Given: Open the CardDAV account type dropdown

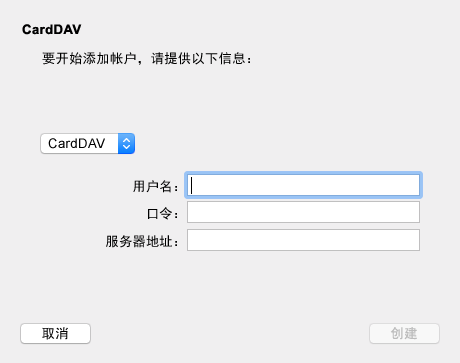Looking at the screenshot, I should point(88,144).
